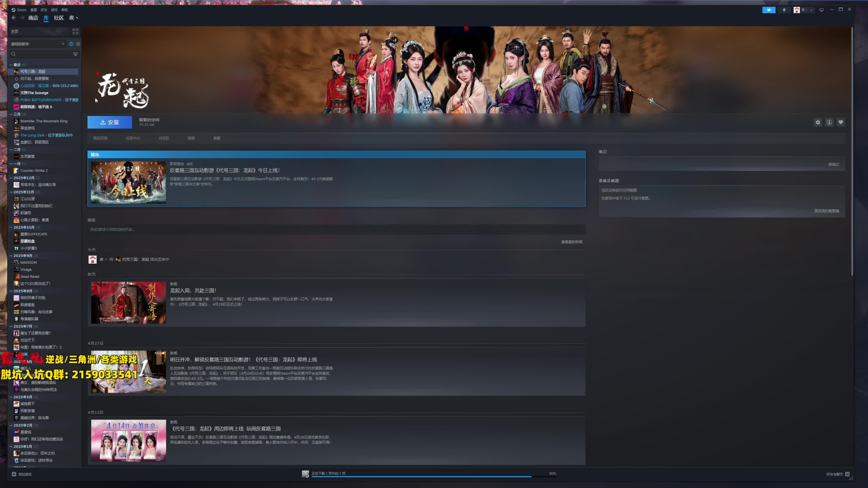Viewport: 868px width, 488px height.
Task: Open the notifications bell
Action: (784, 10)
